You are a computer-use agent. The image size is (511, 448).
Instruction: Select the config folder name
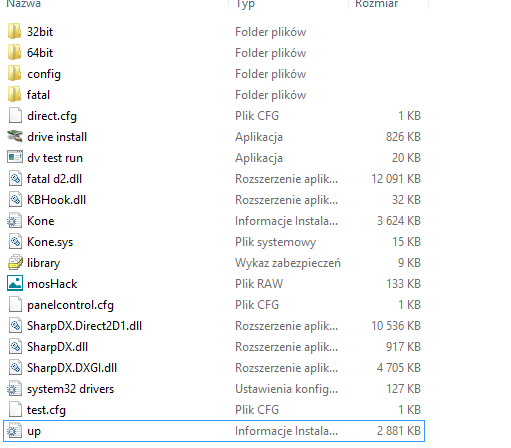tap(44, 74)
